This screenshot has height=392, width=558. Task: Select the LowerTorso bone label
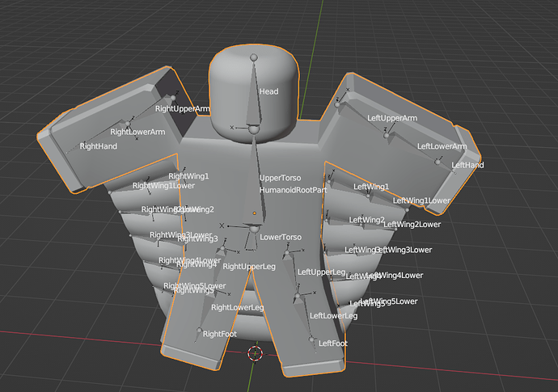click(281, 238)
